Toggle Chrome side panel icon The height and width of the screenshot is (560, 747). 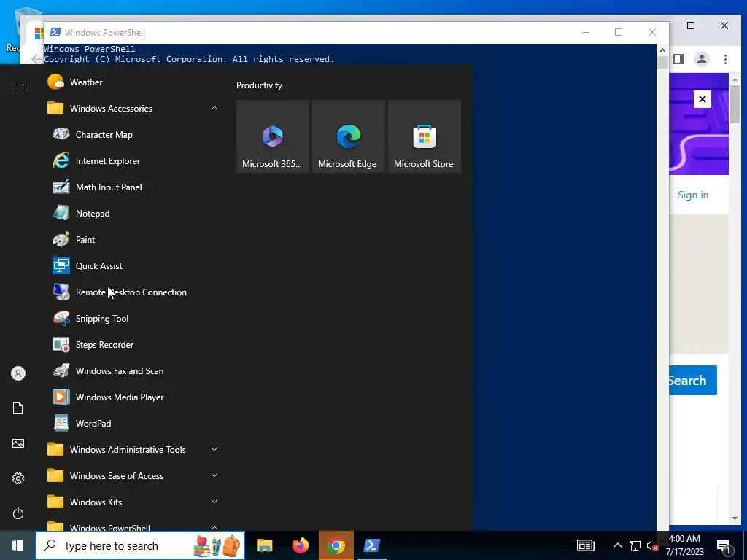(x=678, y=59)
